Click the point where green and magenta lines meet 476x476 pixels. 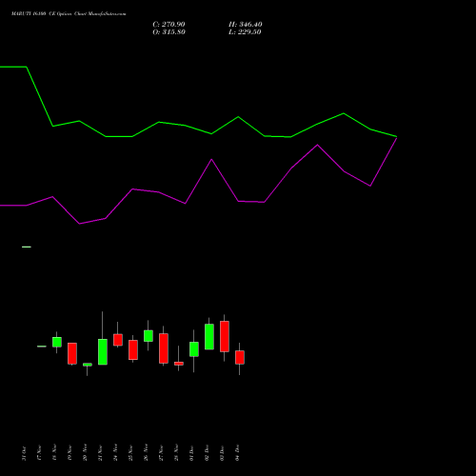pyautogui.click(x=396, y=137)
